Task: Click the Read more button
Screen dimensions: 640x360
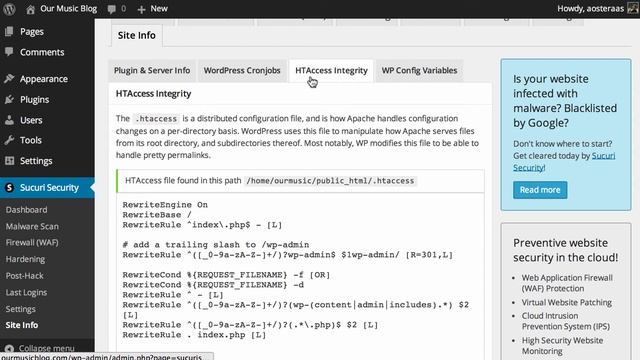Action: (x=540, y=190)
